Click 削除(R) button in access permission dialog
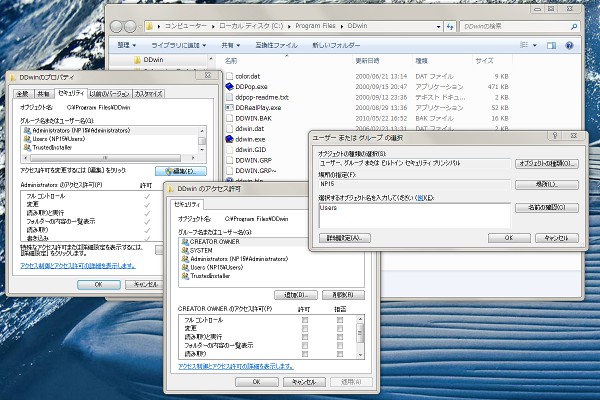The height and width of the screenshot is (400, 600). [343, 295]
